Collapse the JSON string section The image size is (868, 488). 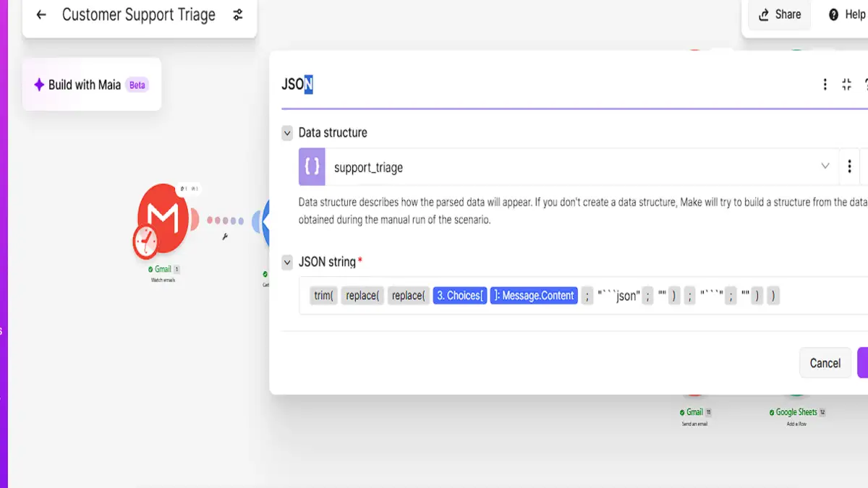coord(288,262)
